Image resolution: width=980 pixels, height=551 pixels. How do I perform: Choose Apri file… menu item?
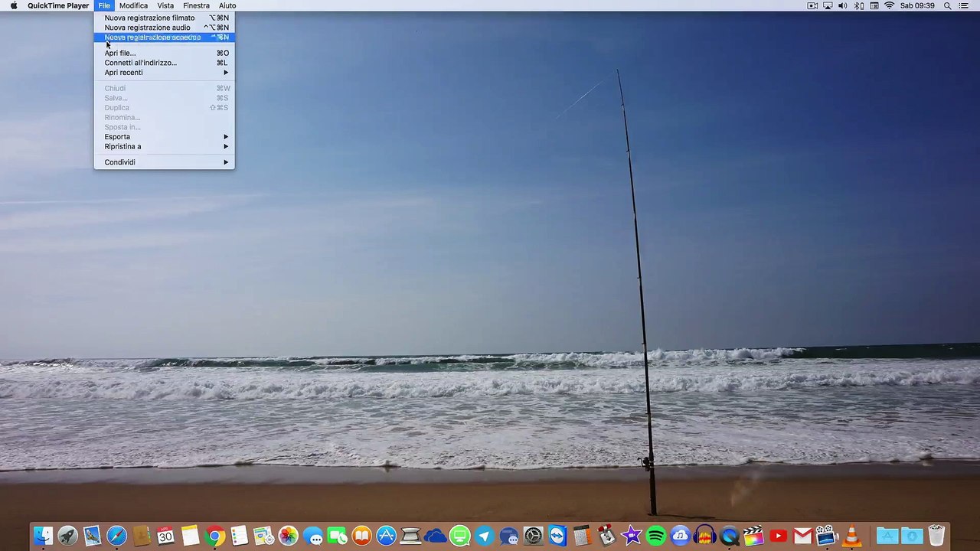point(164,53)
